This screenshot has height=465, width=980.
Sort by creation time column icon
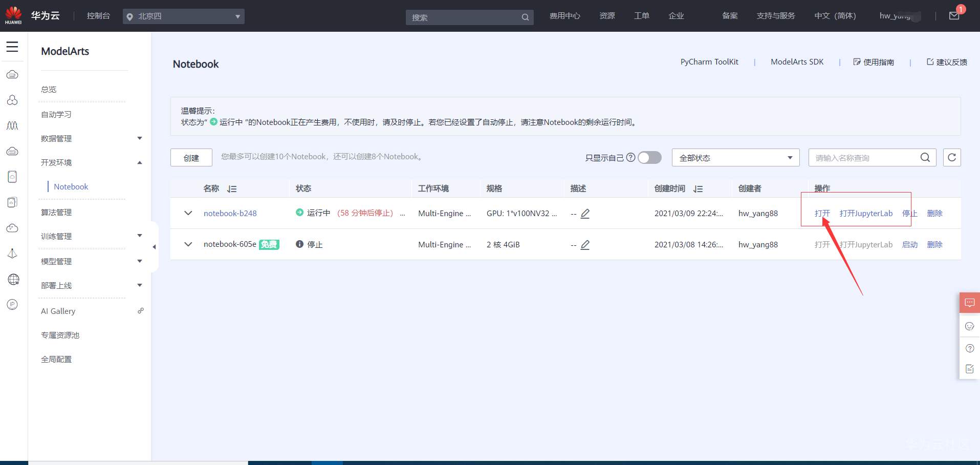pos(698,189)
